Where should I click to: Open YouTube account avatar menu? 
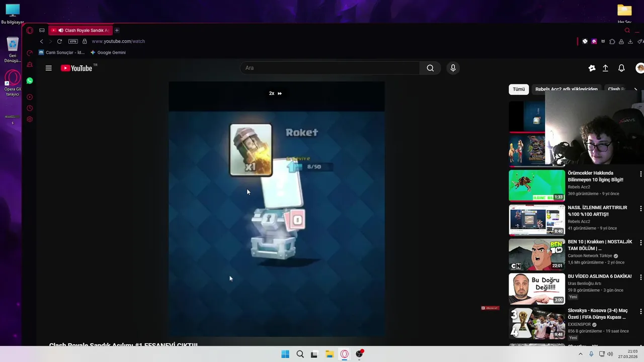pyautogui.click(x=639, y=68)
